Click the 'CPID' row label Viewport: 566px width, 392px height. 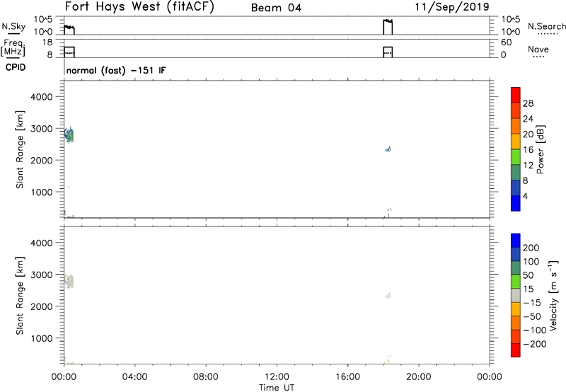point(16,67)
